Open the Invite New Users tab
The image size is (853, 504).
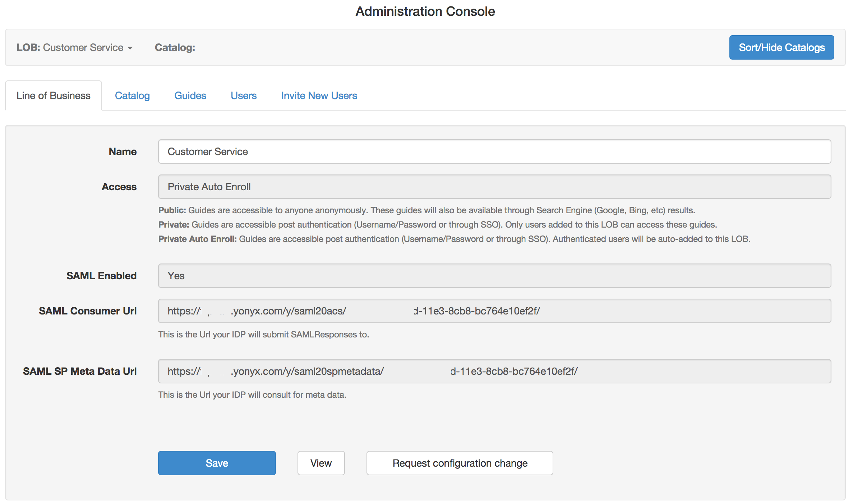pyautogui.click(x=319, y=95)
